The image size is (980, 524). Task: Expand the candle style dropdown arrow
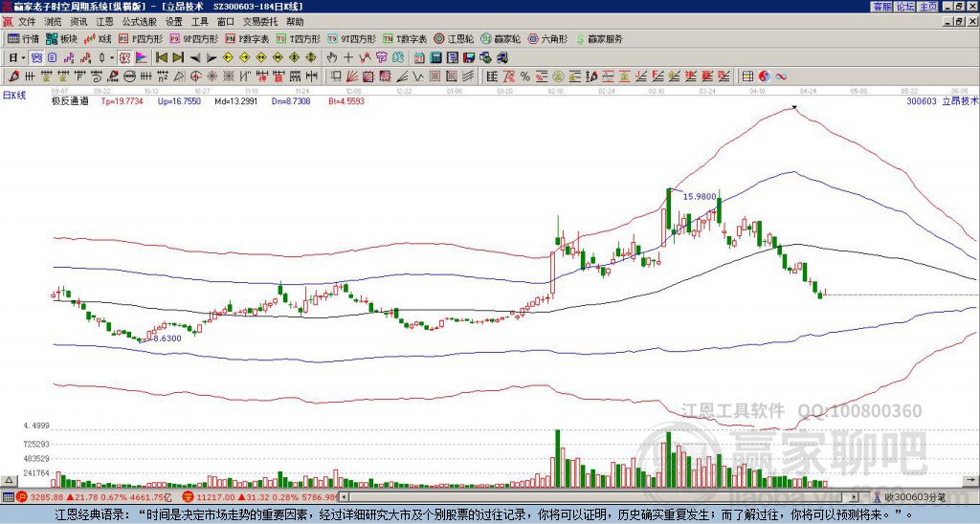[x=112, y=58]
